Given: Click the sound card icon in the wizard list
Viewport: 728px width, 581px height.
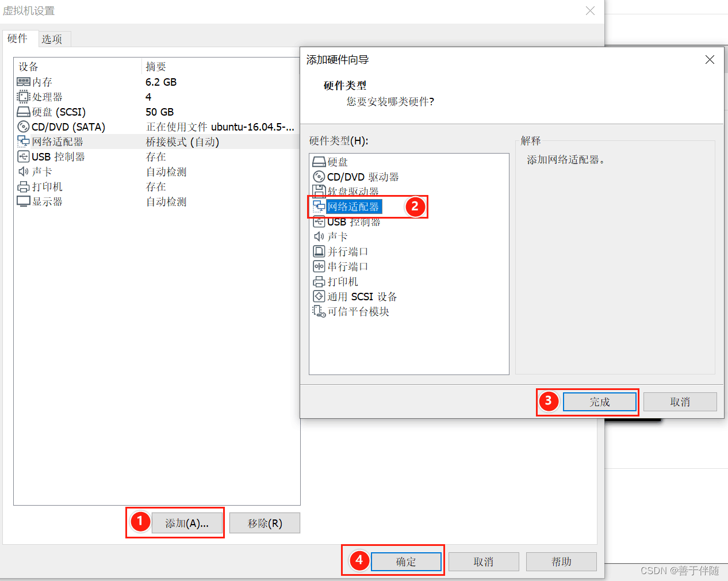Looking at the screenshot, I should [x=319, y=236].
